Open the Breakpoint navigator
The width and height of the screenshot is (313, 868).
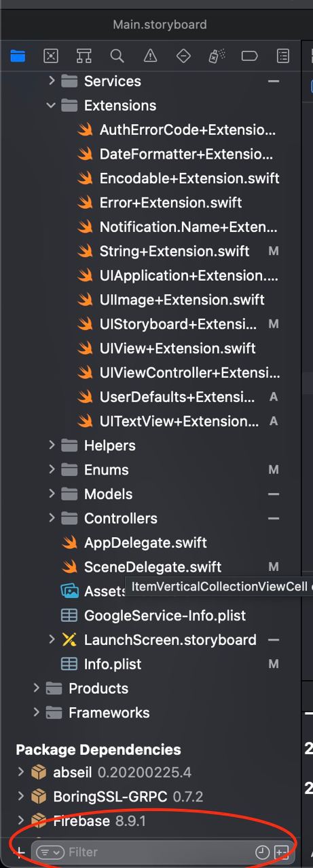click(x=250, y=56)
